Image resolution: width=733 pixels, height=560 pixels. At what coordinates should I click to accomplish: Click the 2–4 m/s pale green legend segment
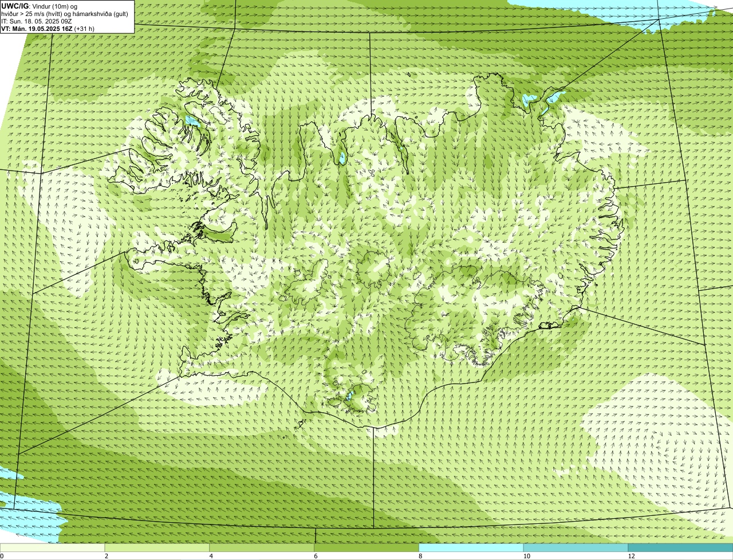tap(157, 548)
